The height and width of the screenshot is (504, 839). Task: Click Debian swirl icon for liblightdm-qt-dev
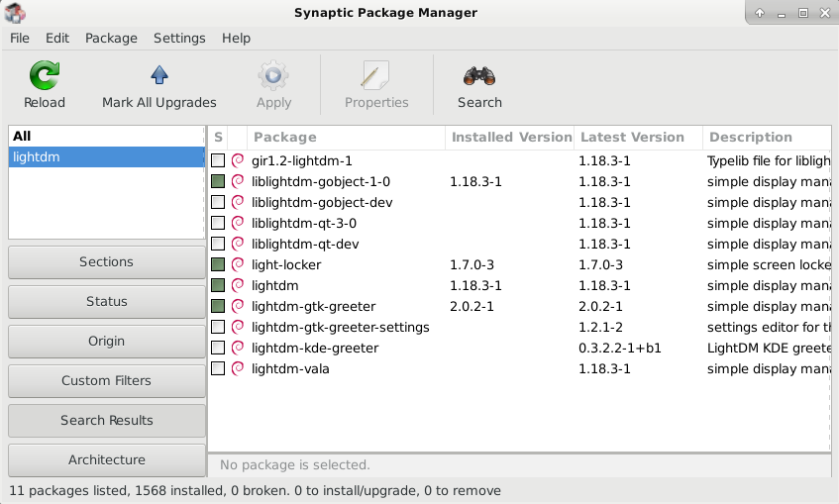click(238, 244)
